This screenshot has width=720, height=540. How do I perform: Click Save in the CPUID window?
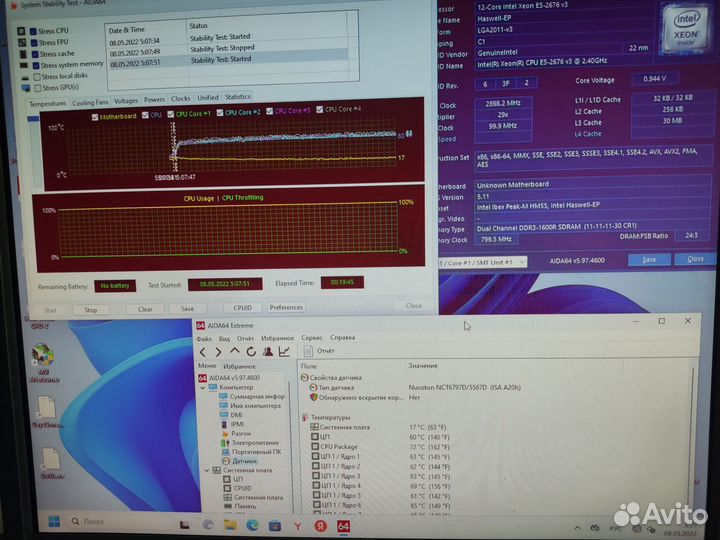pos(649,260)
